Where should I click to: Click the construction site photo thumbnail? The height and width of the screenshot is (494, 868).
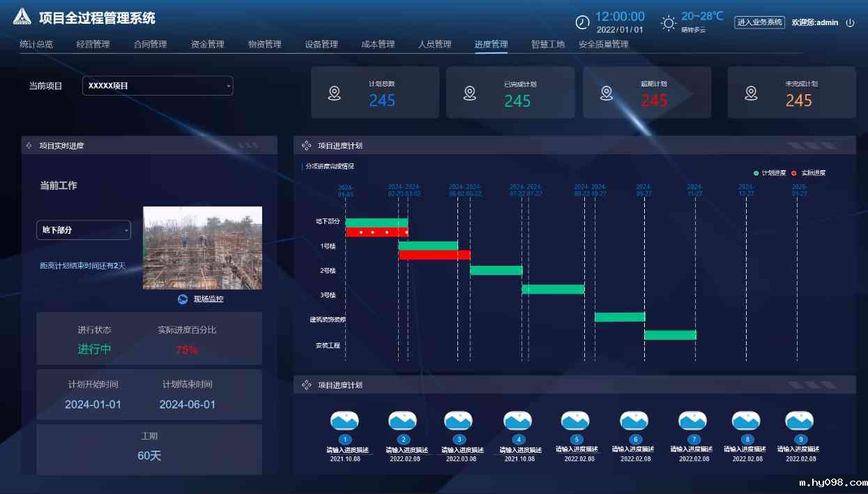[x=202, y=247]
